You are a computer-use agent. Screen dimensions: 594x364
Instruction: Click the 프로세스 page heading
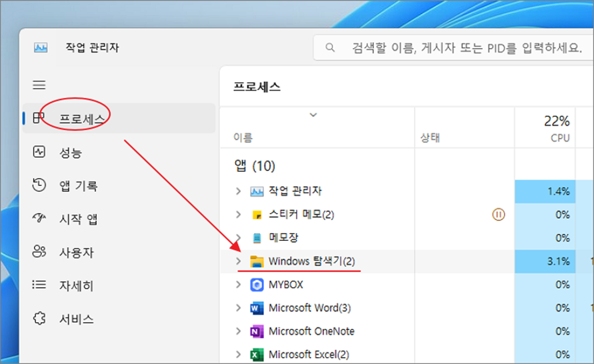257,87
